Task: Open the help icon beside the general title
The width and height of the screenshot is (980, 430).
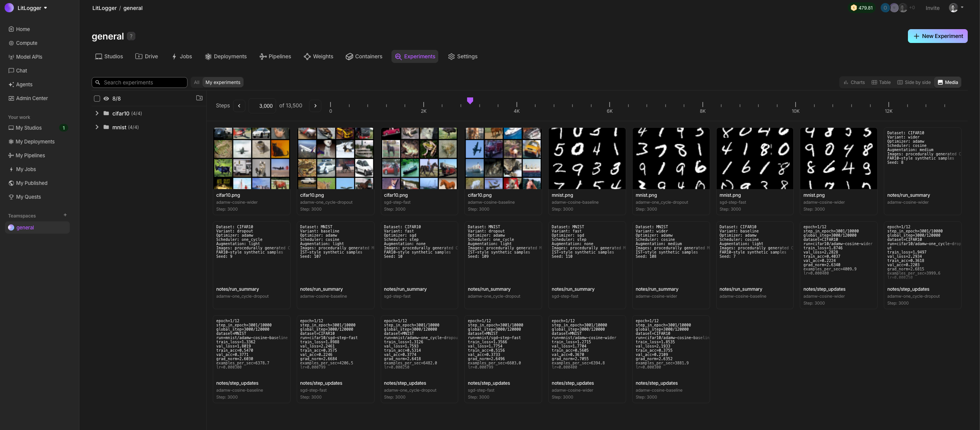Action: point(131,36)
